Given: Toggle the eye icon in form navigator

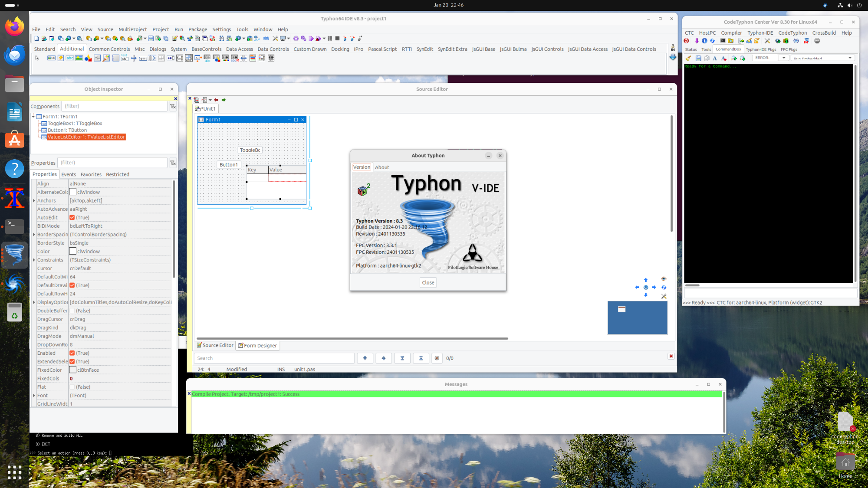Looking at the screenshot, I should (x=664, y=279).
